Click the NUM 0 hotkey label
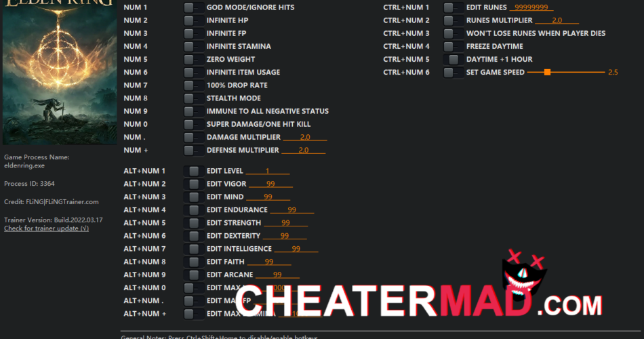Screen dimensions: 644x339 tap(136, 124)
